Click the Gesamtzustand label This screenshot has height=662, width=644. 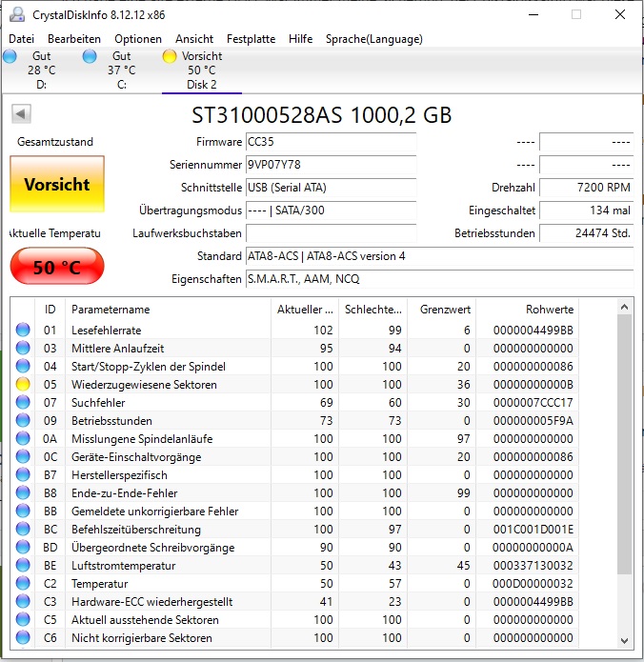(55, 142)
